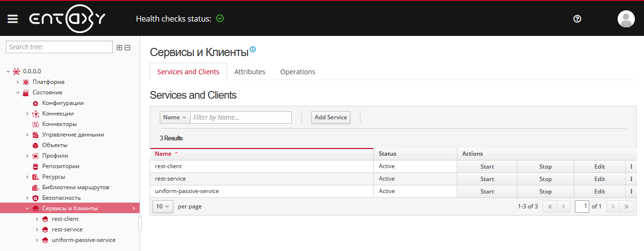
Task: Click the help question mark icon
Action: point(577,19)
